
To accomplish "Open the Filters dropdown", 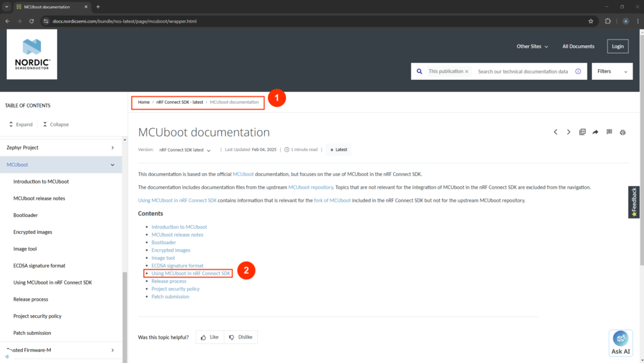I will pos(612,72).
